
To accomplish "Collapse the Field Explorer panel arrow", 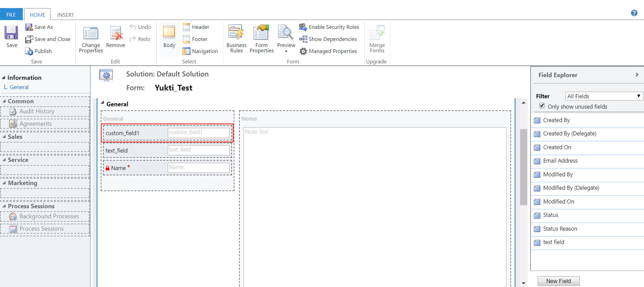I will coord(637,75).
